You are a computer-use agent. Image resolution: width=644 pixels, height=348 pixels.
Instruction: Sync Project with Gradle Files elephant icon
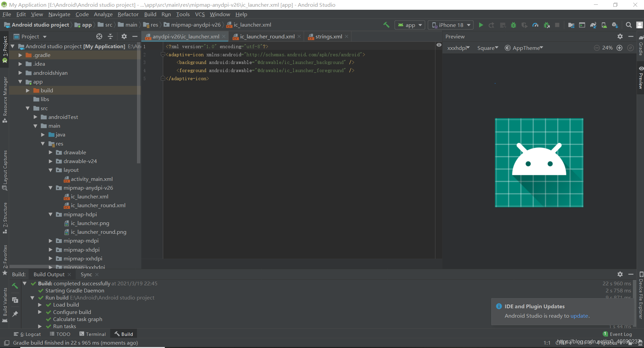click(593, 25)
